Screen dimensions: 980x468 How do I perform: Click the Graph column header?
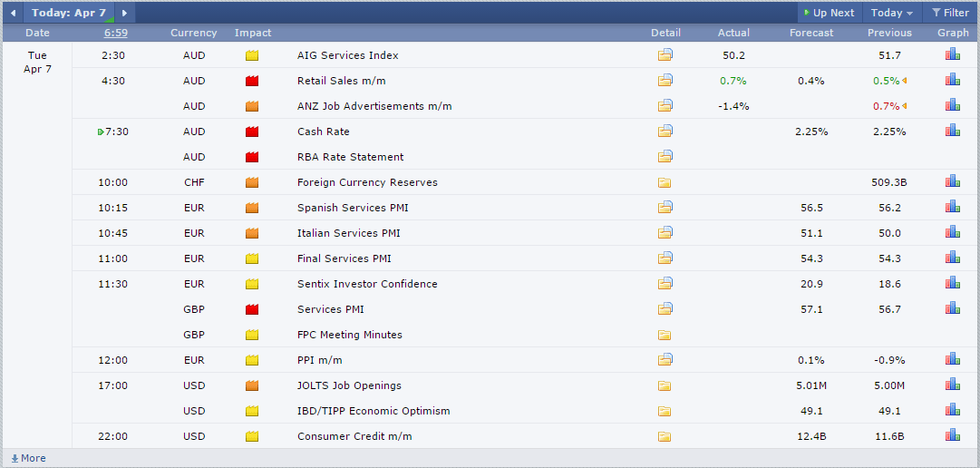[953, 33]
